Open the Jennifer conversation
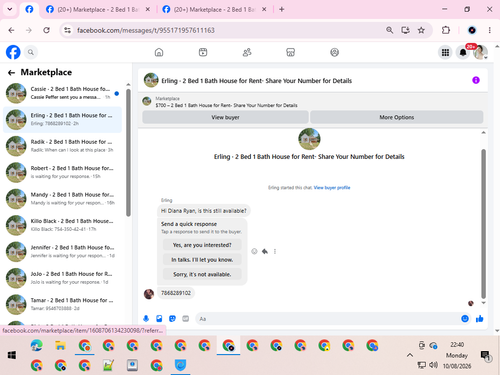500x375 pixels. pyautogui.click(x=62, y=251)
